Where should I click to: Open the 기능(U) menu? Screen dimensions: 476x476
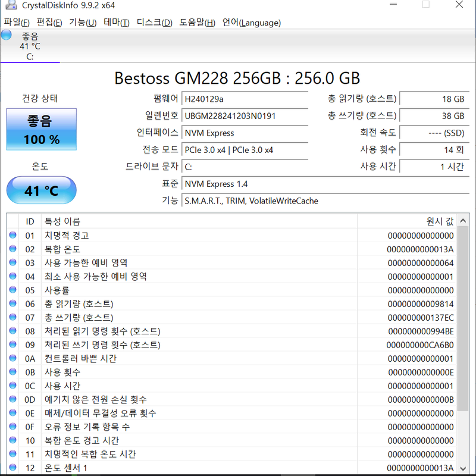pos(83,23)
